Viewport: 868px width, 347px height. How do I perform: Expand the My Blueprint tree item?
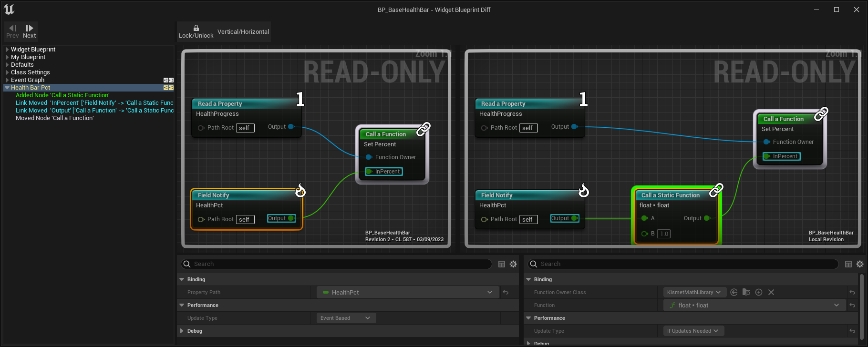[x=7, y=57]
